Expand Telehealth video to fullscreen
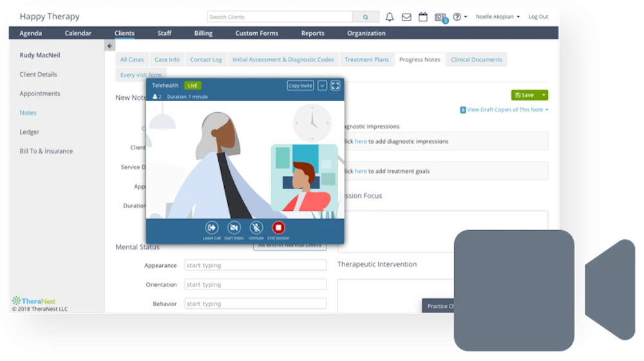The image size is (644, 361). coord(336,86)
